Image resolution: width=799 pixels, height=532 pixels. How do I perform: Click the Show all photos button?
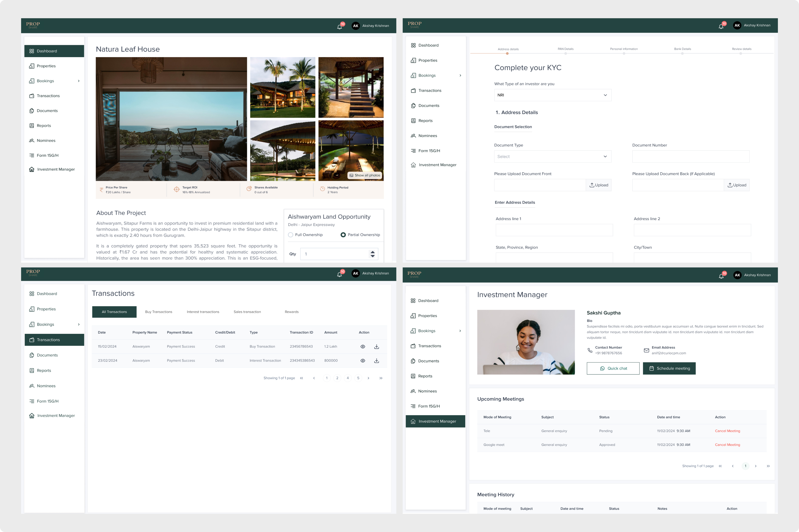[x=365, y=175]
